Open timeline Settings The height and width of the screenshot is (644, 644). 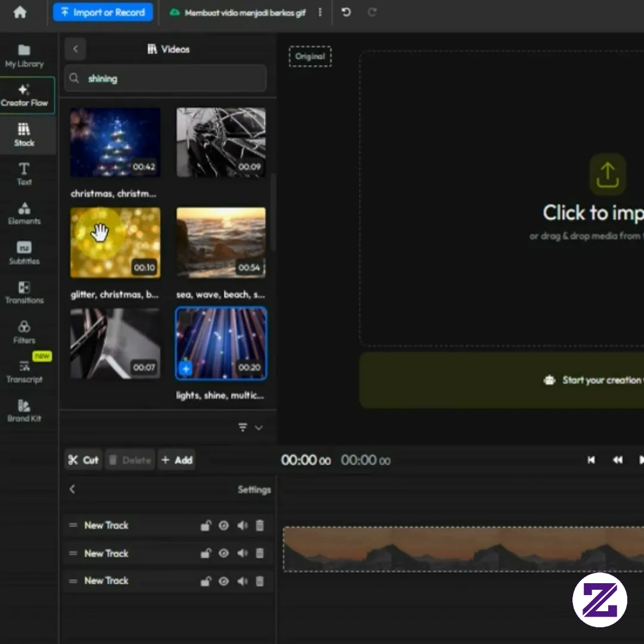click(254, 490)
